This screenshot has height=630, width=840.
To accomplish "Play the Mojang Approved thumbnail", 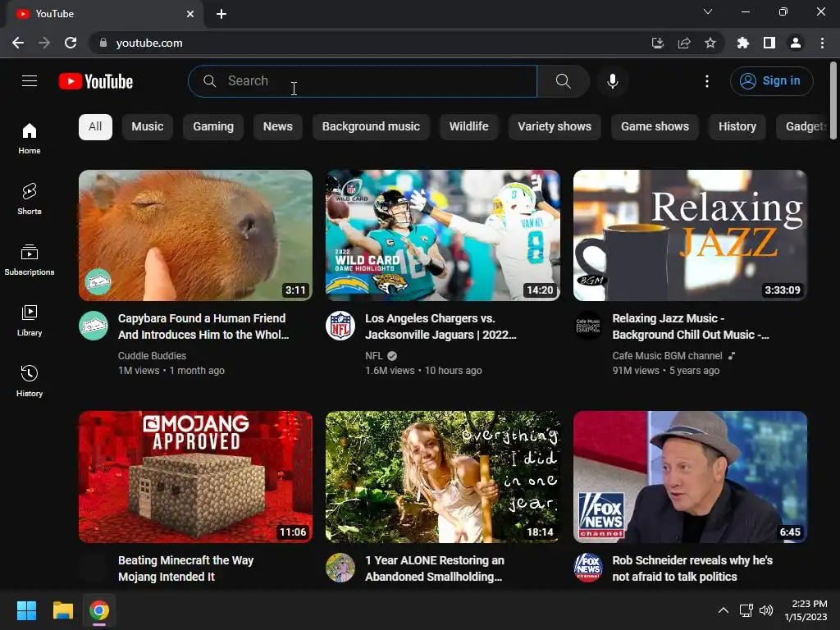I will pos(195,477).
